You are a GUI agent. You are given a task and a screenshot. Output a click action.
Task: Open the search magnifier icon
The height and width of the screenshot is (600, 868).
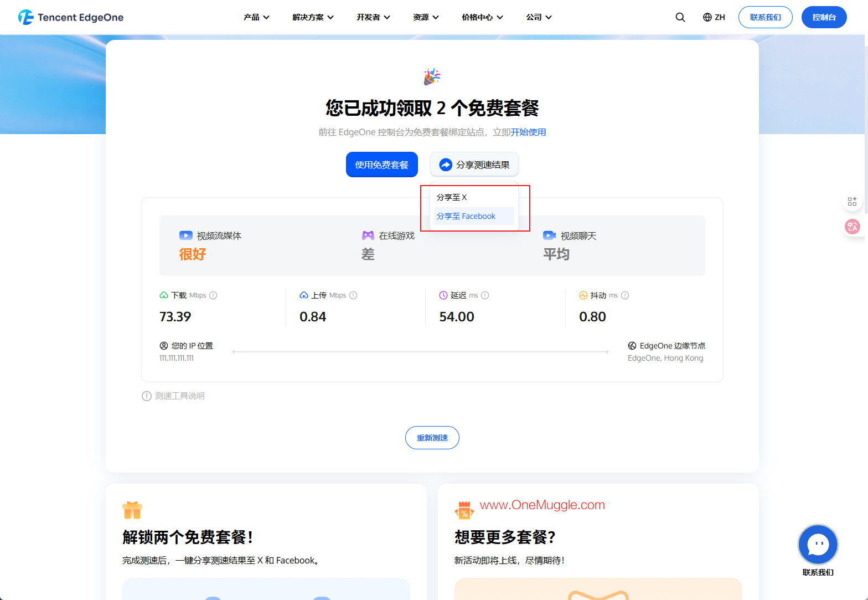tap(680, 17)
